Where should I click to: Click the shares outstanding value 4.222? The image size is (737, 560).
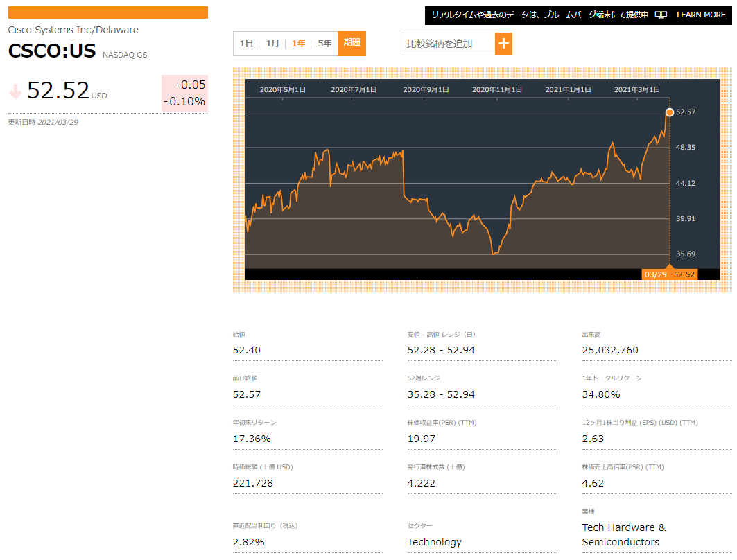[x=421, y=483]
